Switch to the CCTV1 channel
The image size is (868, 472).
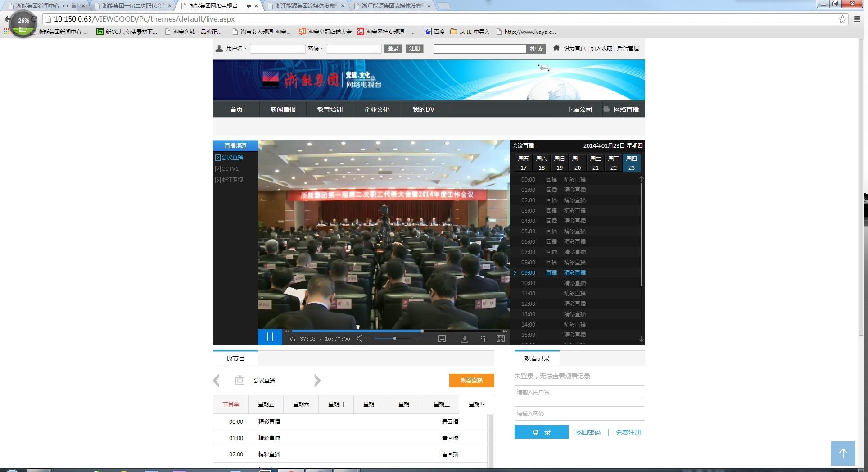pyautogui.click(x=229, y=168)
